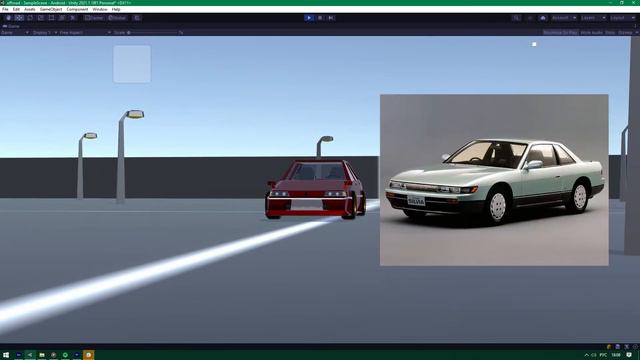The width and height of the screenshot is (640, 360).
Task: Click the bug/debug status bar icon
Action: [609, 347]
